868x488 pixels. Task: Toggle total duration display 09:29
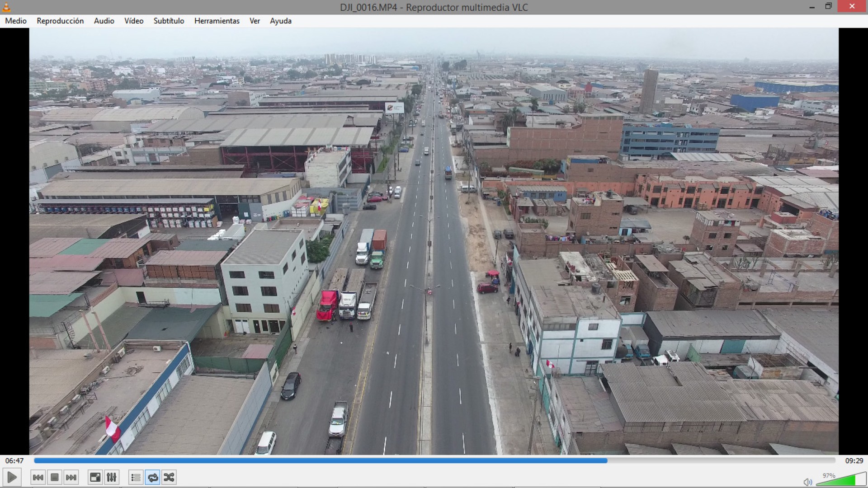[x=854, y=460]
